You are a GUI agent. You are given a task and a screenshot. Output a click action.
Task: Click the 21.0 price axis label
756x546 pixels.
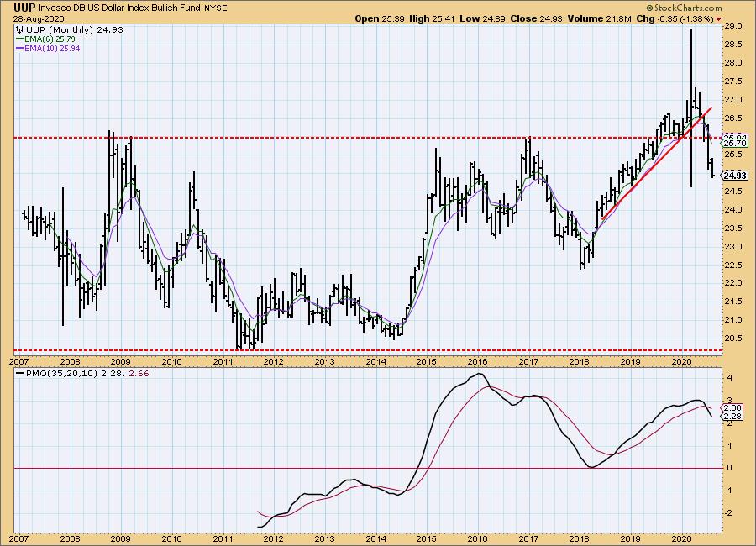click(732, 320)
